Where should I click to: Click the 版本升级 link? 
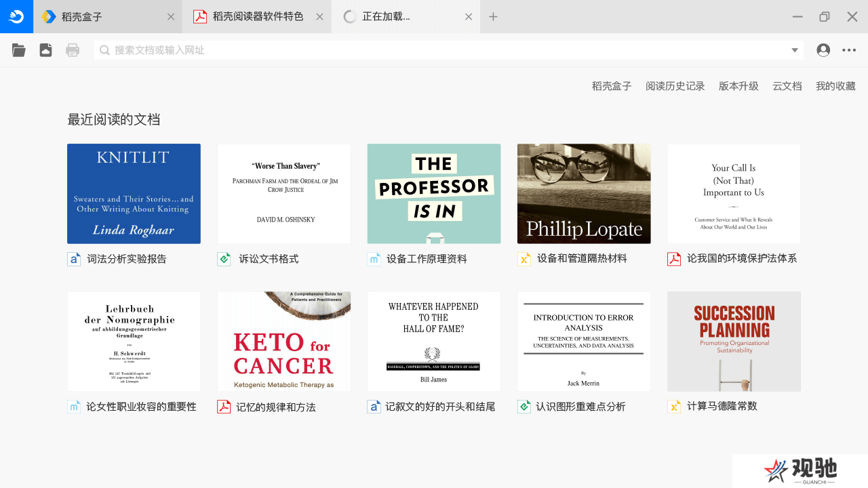(738, 86)
